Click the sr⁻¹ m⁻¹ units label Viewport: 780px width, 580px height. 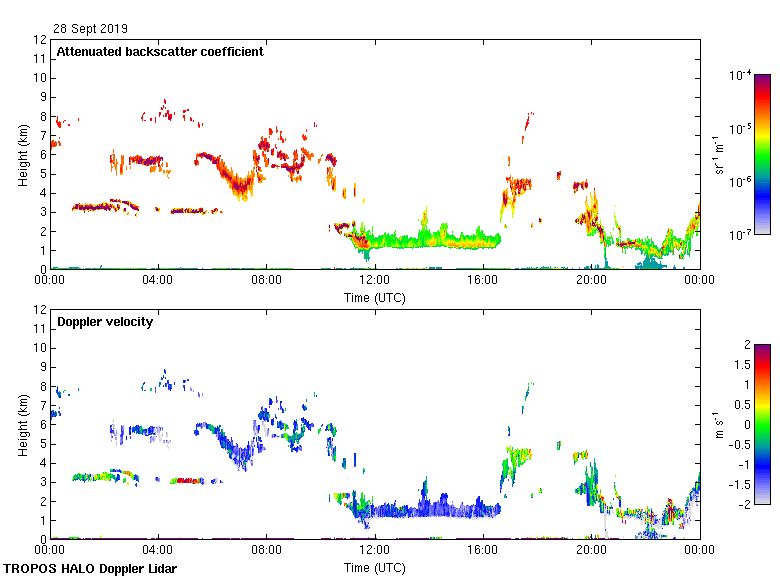coord(720,154)
